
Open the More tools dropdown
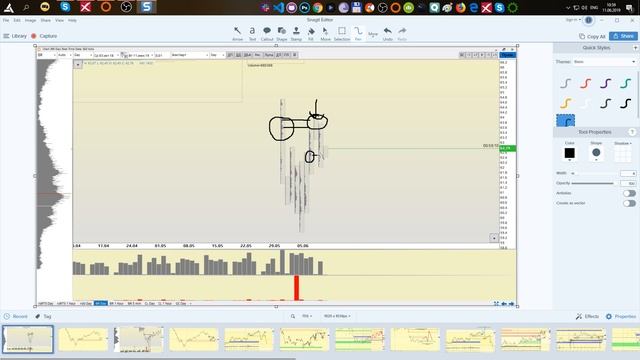click(x=373, y=34)
